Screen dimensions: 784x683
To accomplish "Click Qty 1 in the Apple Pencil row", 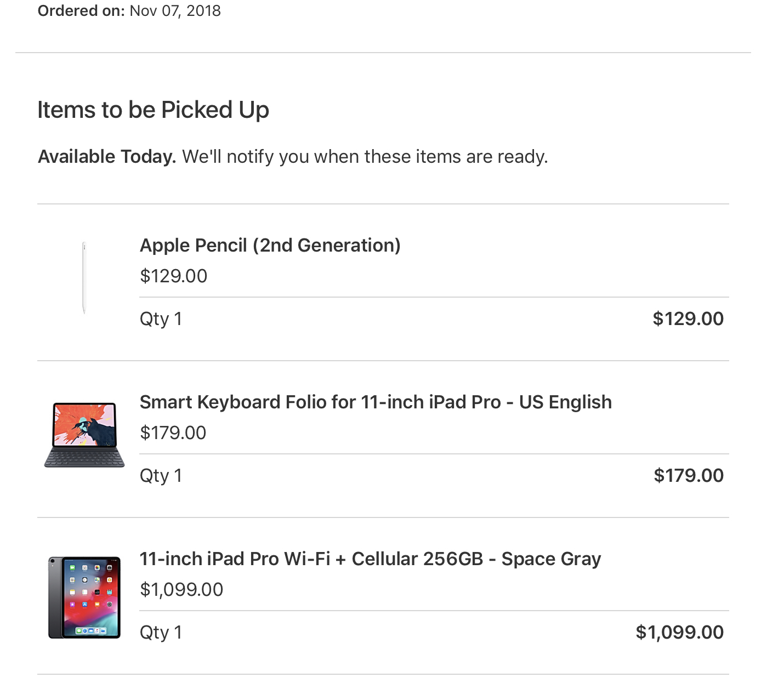I will [x=161, y=318].
